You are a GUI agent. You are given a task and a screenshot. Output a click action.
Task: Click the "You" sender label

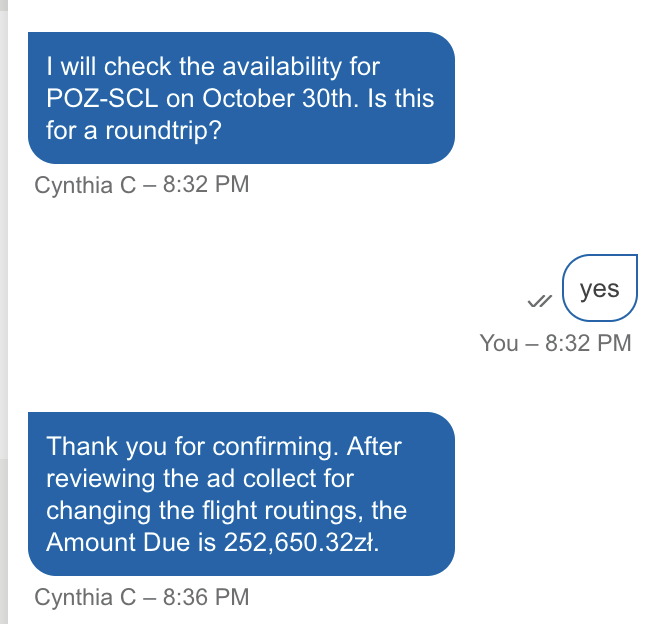pos(499,343)
